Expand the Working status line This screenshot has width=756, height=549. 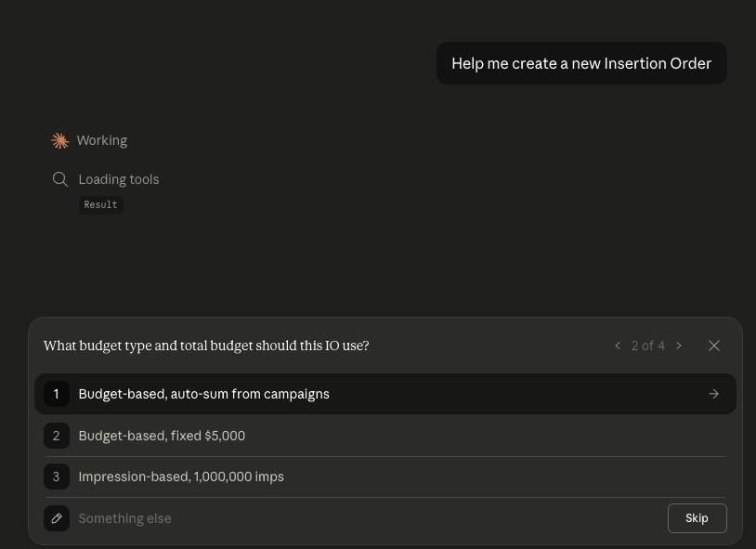(102, 140)
